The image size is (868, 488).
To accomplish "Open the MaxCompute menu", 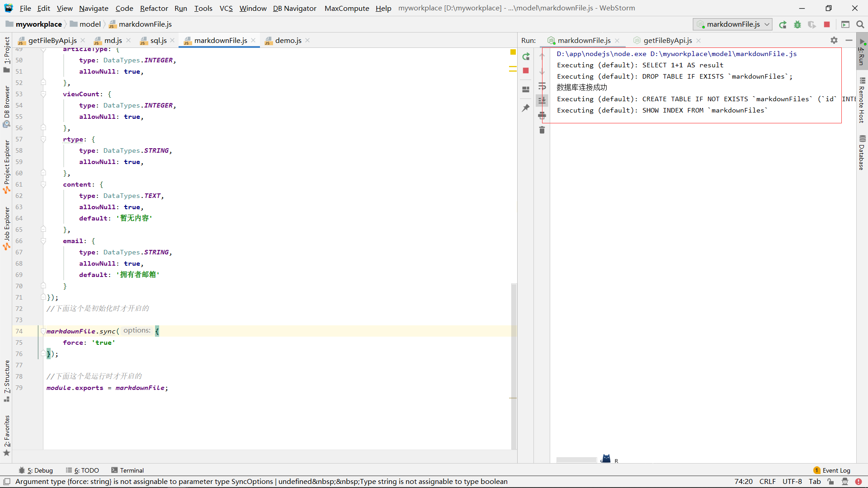I will 347,8.
